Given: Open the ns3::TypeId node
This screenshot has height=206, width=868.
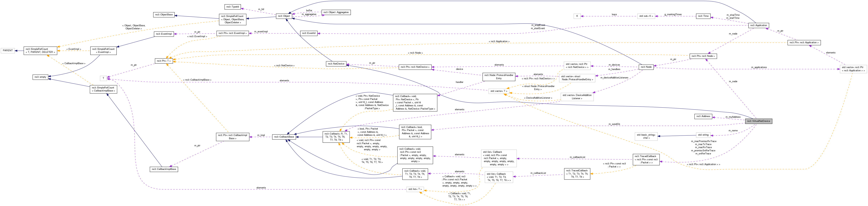Looking at the screenshot, I should point(233,7).
